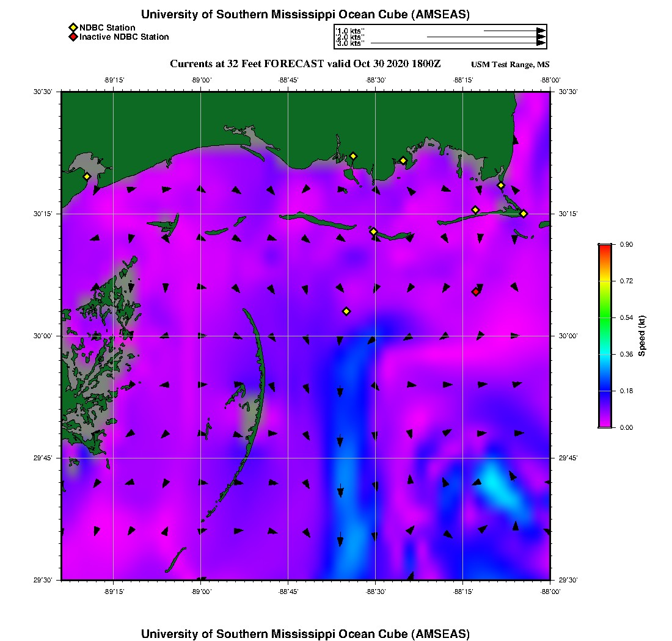The image size is (672, 641).
Task: Click the red top of the speed color bar
Action: click(604, 247)
